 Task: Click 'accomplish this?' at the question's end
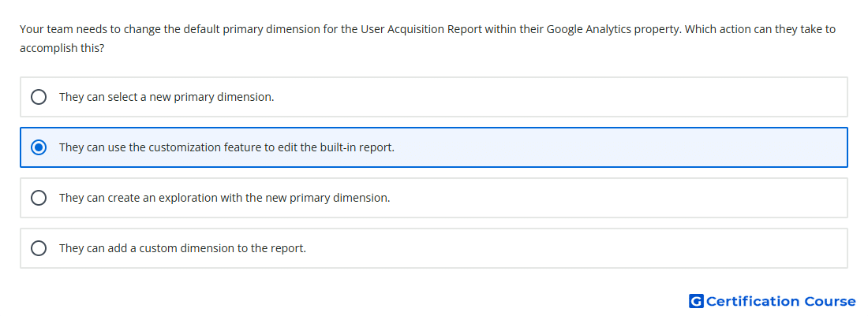[x=62, y=49]
